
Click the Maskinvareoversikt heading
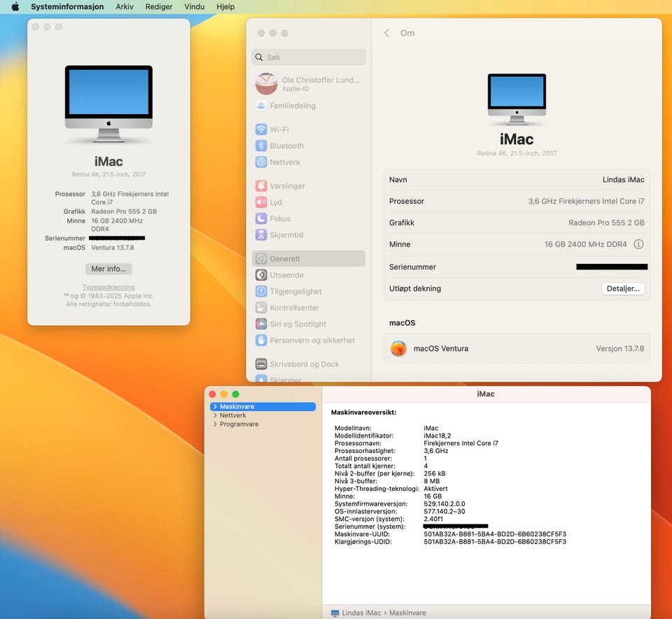pos(363,412)
